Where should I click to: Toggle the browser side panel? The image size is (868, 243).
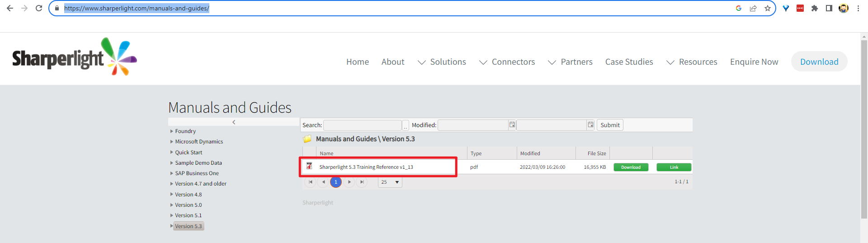[829, 8]
